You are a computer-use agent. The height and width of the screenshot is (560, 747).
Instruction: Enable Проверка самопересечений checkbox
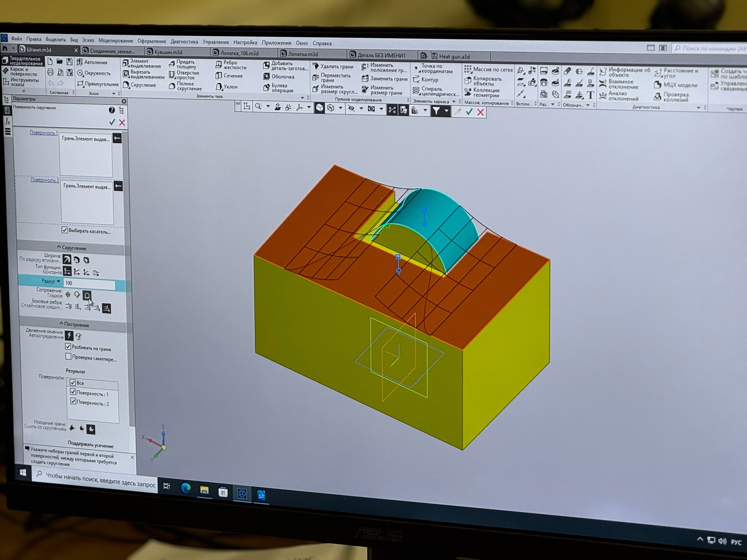coord(68,356)
